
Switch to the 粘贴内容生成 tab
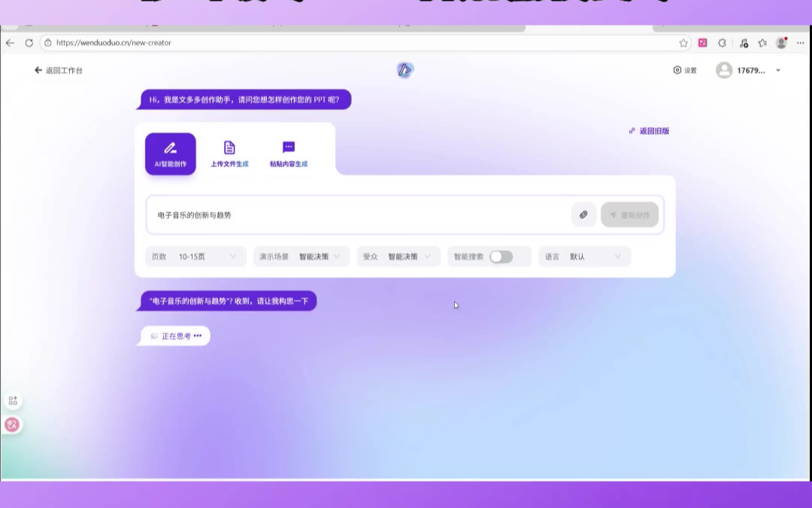[289, 154]
